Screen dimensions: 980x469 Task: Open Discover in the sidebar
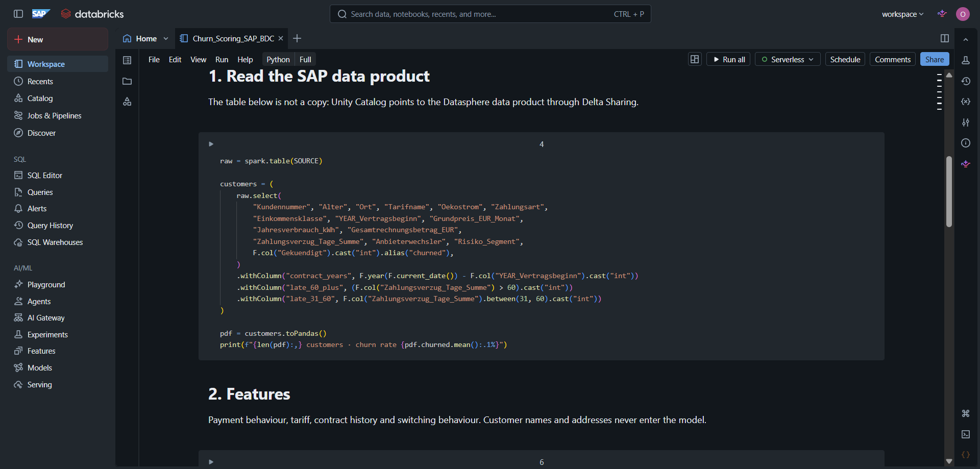point(58,133)
